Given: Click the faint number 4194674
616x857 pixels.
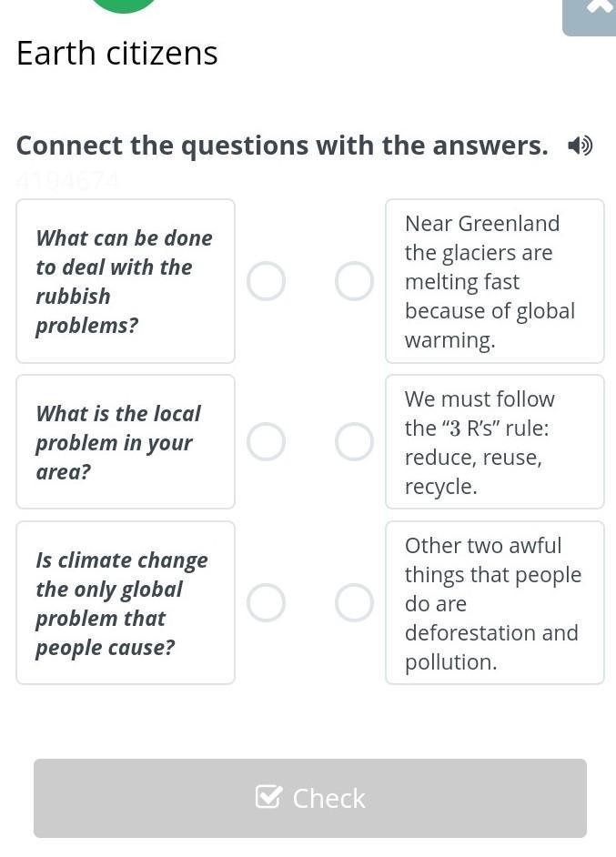Looking at the screenshot, I should pos(67,182).
